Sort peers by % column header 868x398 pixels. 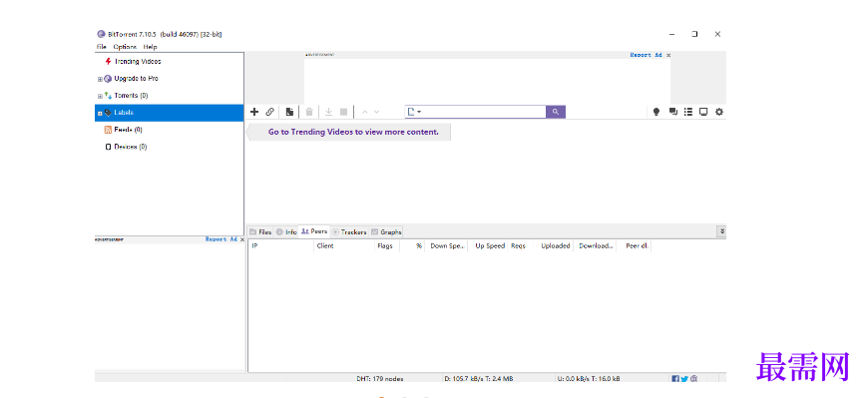pyautogui.click(x=412, y=245)
